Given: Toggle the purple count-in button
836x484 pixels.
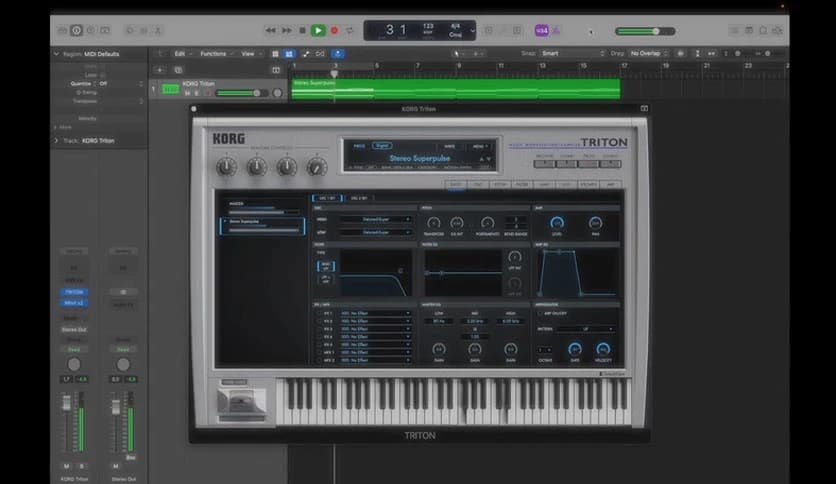Looking at the screenshot, I should pyautogui.click(x=541, y=30).
